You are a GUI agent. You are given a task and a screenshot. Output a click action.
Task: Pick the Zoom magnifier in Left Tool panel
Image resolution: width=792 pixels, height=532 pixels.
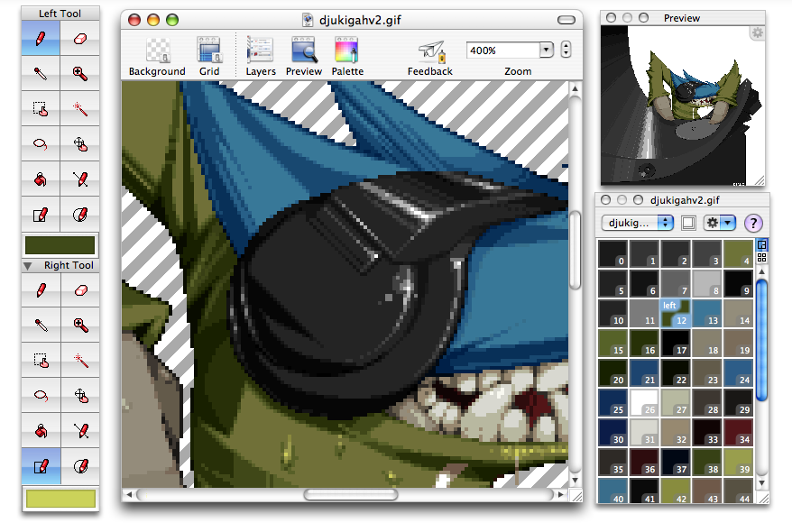(80, 74)
